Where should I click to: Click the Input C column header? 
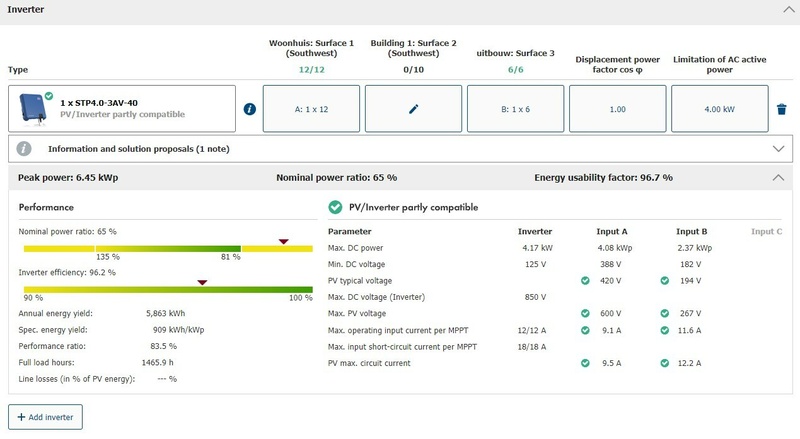[766, 231]
